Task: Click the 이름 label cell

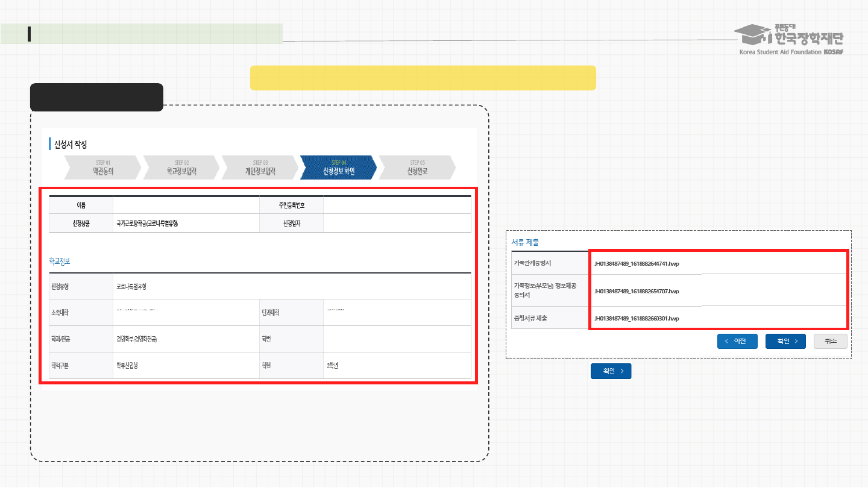Action: pos(81,205)
